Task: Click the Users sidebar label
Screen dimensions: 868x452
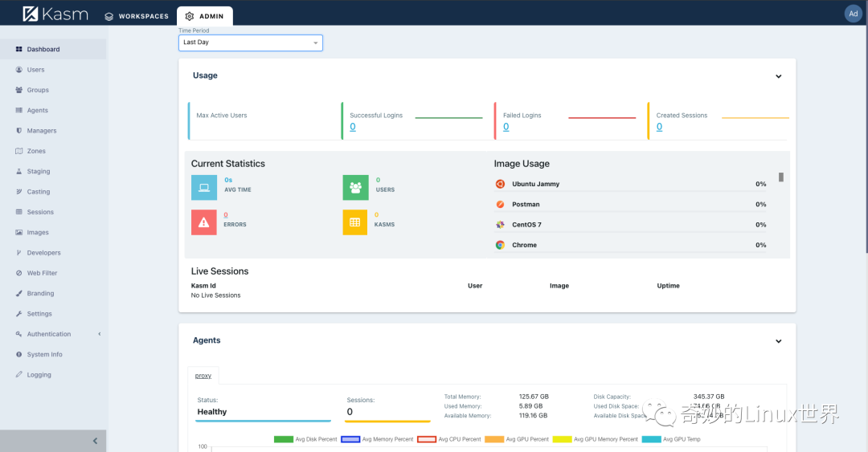Action: [35, 70]
